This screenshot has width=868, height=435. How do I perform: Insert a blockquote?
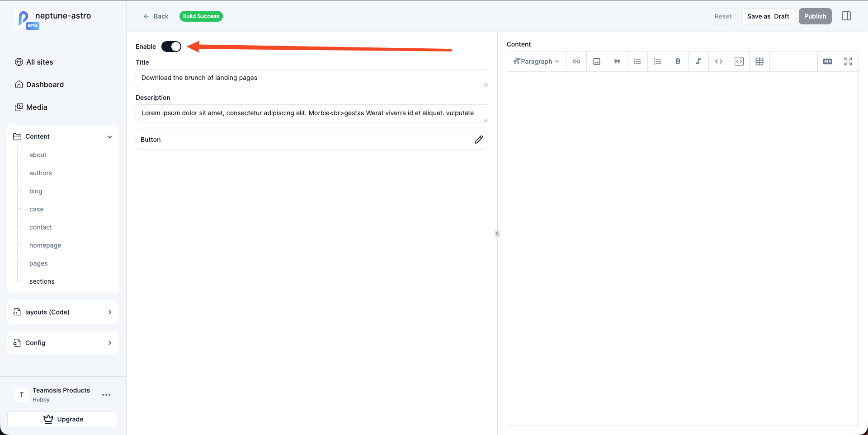click(617, 61)
